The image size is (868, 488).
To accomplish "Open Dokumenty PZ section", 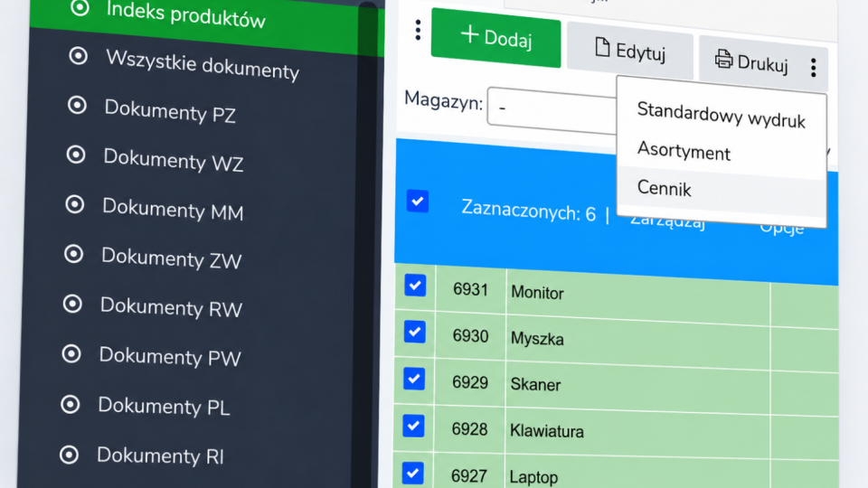I will (x=169, y=110).
